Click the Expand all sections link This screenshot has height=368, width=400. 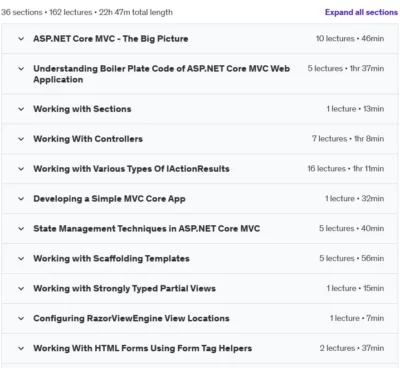(361, 12)
